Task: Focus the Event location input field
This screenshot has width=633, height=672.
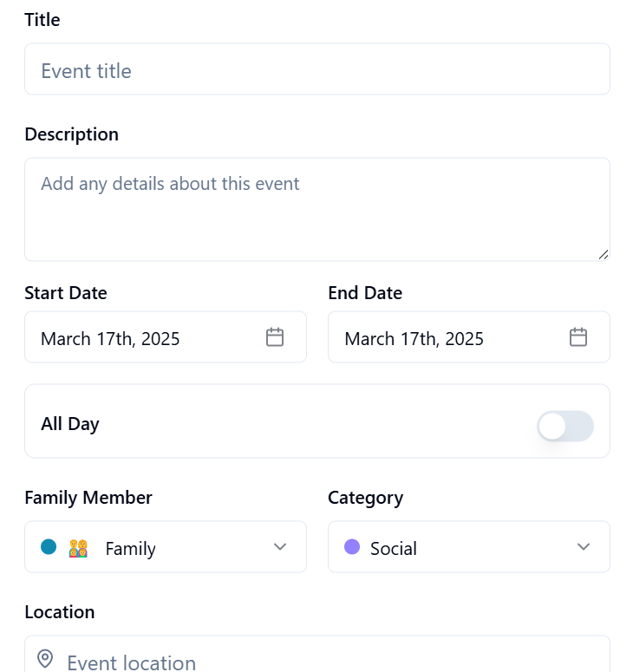Action: pyautogui.click(x=330, y=661)
